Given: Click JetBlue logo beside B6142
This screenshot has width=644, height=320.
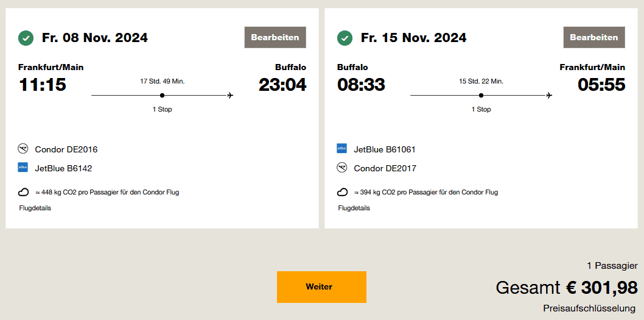Looking at the screenshot, I should (x=23, y=168).
